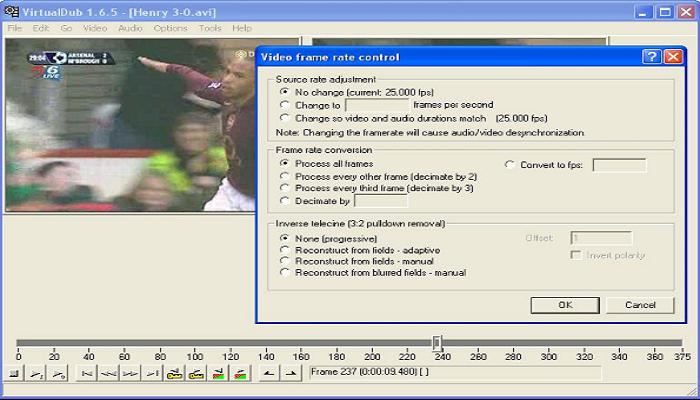Play the input video preview
Screen dimensions: 700x400
36,373
